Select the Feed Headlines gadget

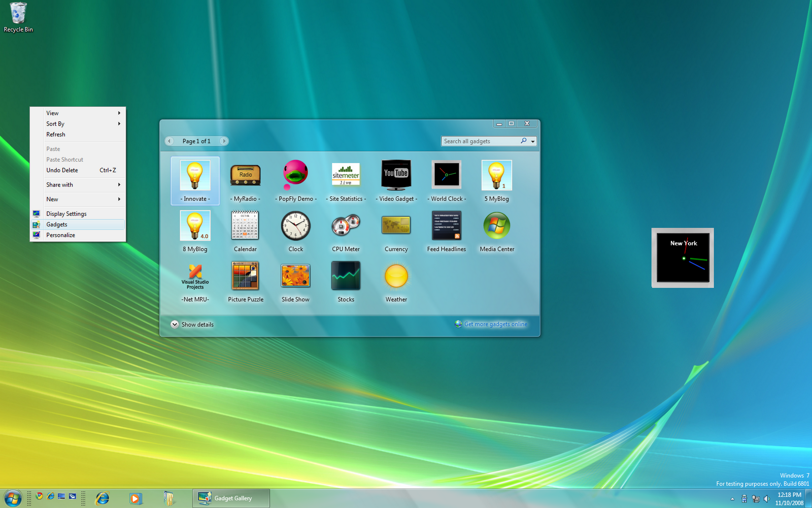pyautogui.click(x=447, y=226)
